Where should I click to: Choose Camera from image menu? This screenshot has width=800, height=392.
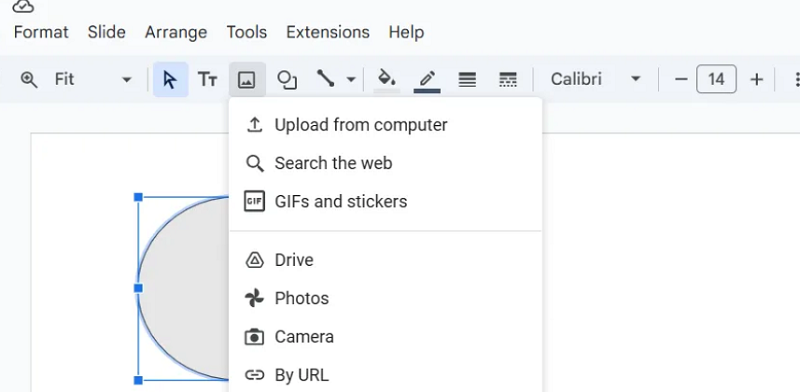[386, 337]
